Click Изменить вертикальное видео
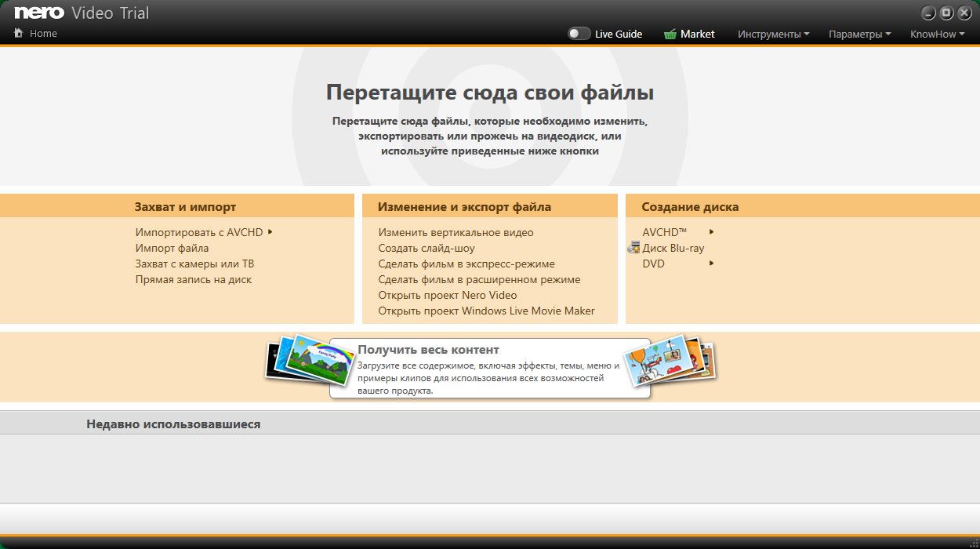The width and height of the screenshot is (980, 549). tap(456, 232)
